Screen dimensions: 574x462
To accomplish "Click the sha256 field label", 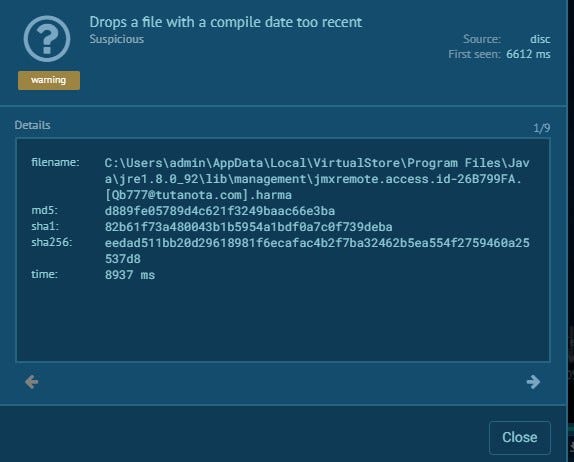I will tap(52, 242).
